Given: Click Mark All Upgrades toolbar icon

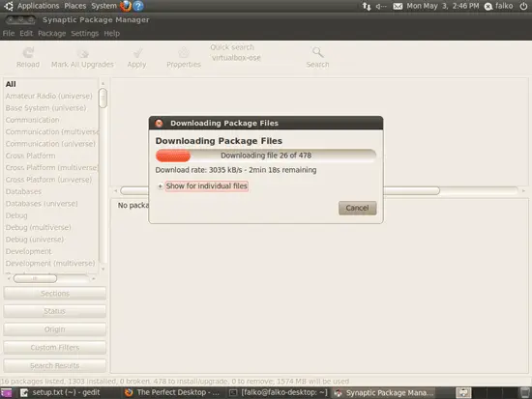Looking at the screenshot, I should (83, 53).
